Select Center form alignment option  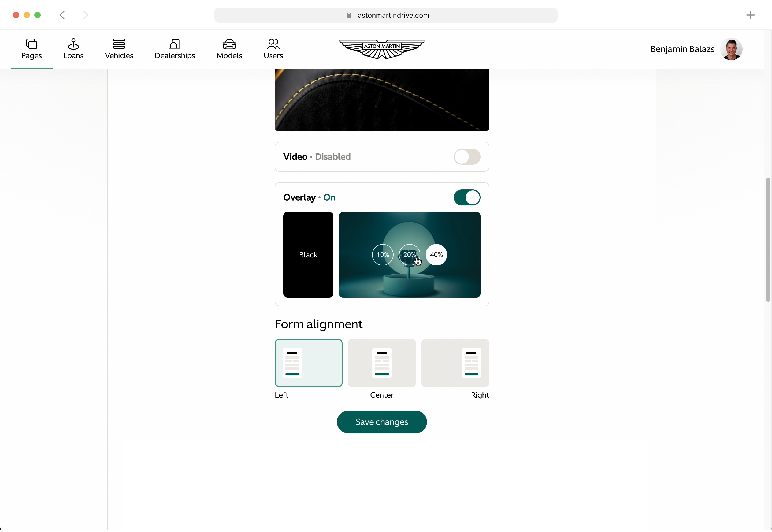pos(381,363)
